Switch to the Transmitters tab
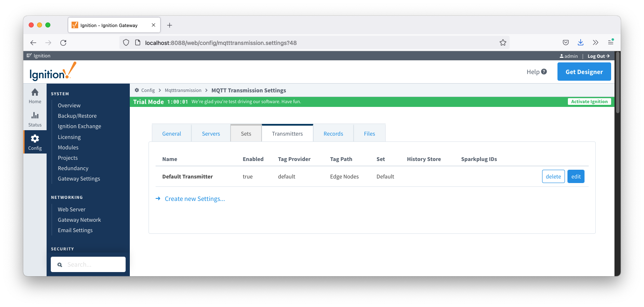The width and height of the screenshot is (644, 307). click(x=287, y=133)
